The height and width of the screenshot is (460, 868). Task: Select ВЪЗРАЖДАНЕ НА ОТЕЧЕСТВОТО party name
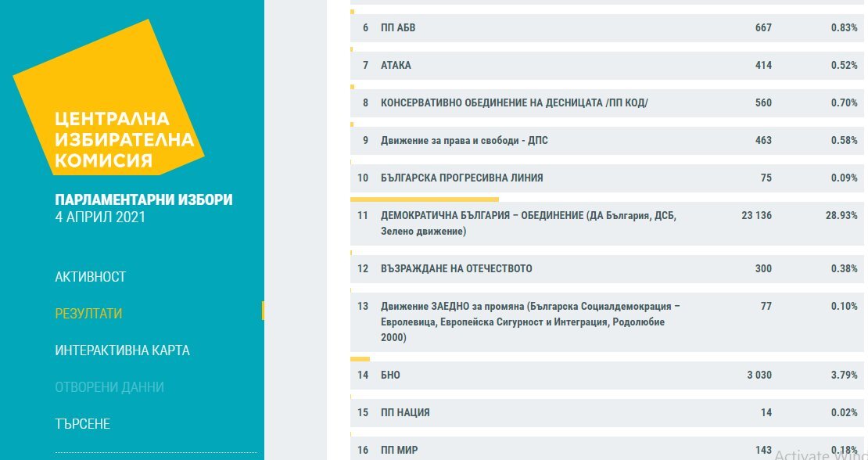coord(456,269)
